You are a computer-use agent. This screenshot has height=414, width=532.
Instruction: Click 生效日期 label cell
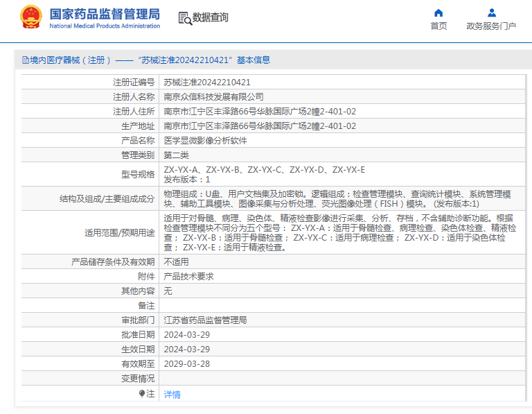click(x=90, y=350)
